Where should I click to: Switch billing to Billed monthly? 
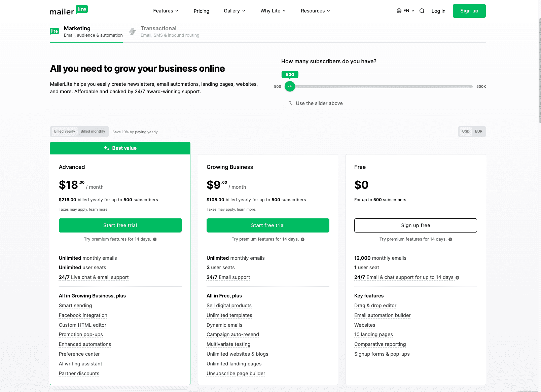click(93, 132)
